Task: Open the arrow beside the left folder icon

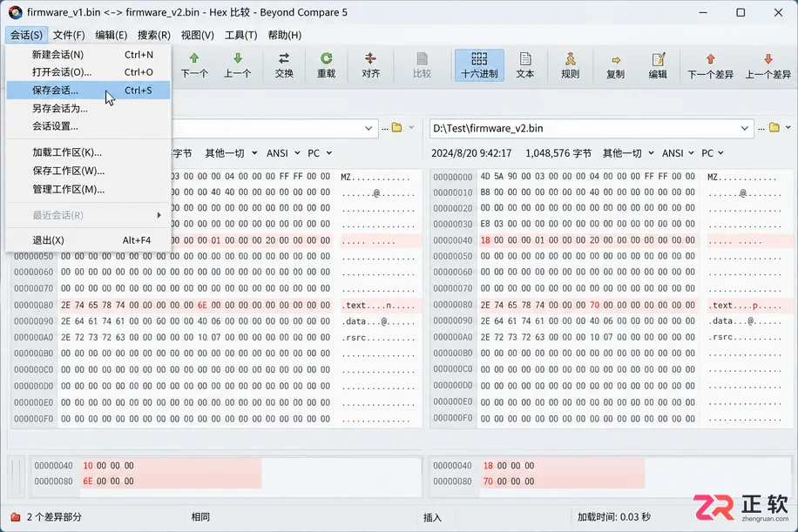Action: coord(411,128)
